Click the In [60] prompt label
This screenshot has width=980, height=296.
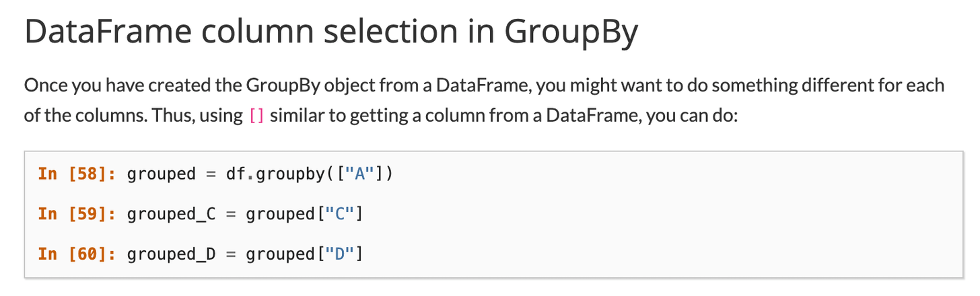(x=75, y=254)
